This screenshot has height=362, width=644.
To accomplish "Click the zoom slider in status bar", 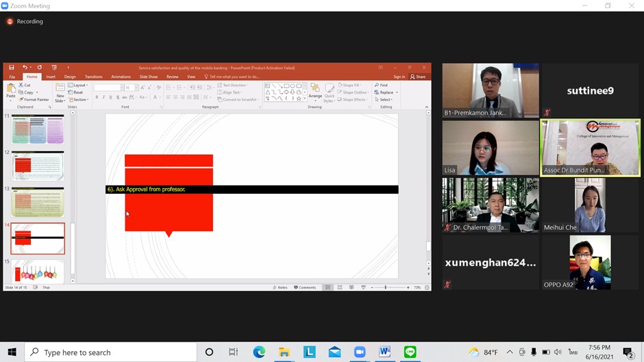I will pyautogui.click(x=386, y=287).
